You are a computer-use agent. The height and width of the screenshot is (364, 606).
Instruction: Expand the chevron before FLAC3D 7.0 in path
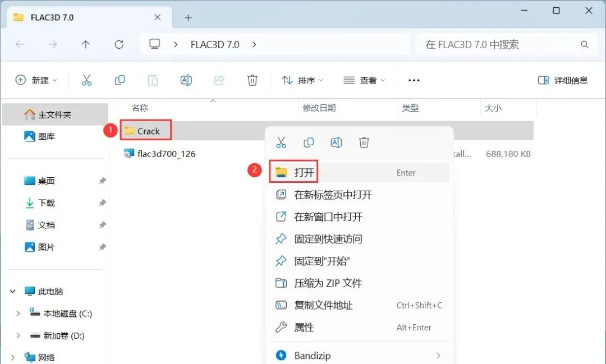point(176,44)
